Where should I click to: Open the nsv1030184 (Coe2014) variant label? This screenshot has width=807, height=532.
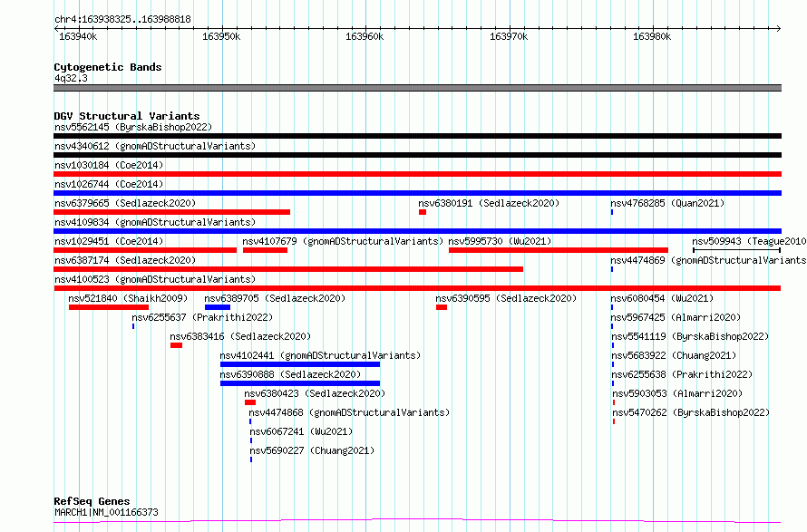[109, 165]
